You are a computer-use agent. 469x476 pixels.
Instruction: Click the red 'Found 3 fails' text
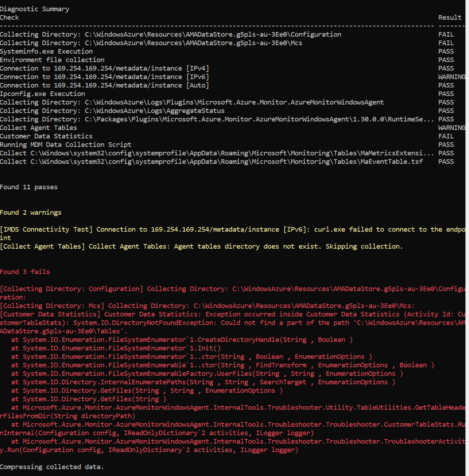(25, 272)
